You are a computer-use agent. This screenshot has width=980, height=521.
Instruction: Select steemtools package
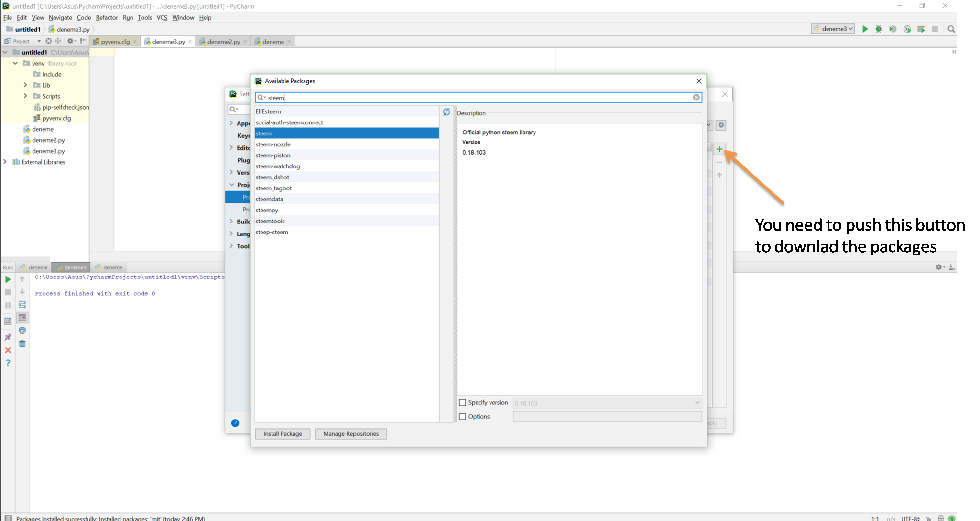pos(347,222)
